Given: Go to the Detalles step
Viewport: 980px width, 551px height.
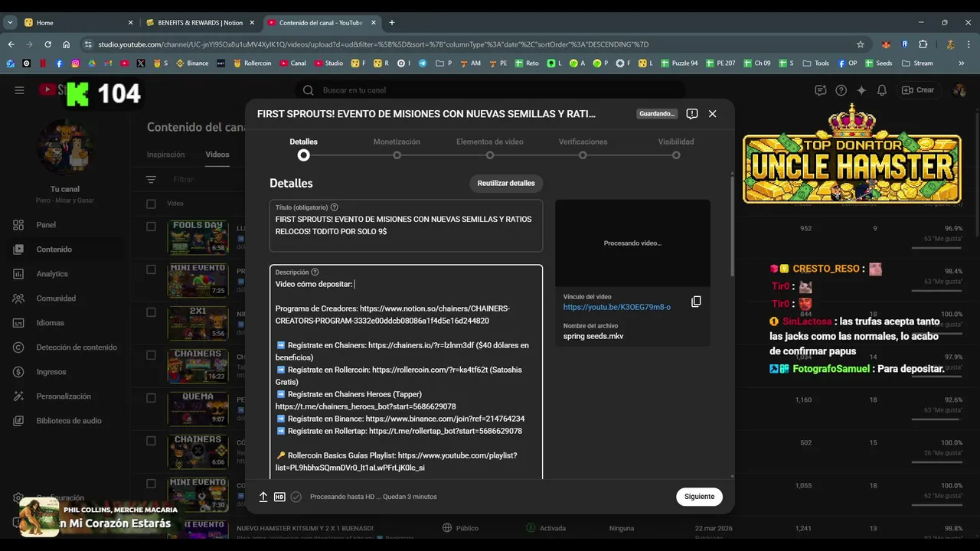Looking at the screenshot, I should tap(304, 148).
